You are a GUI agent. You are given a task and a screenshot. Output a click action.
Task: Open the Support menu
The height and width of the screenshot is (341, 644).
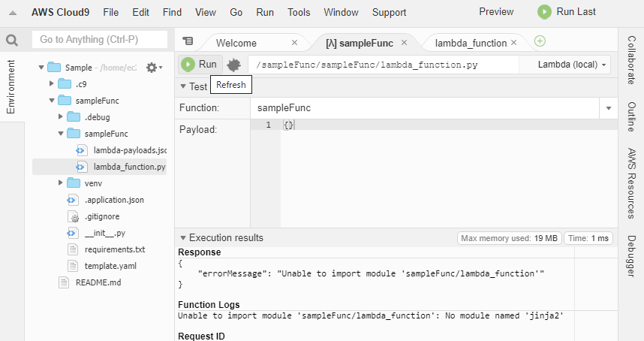pos(389,12)
